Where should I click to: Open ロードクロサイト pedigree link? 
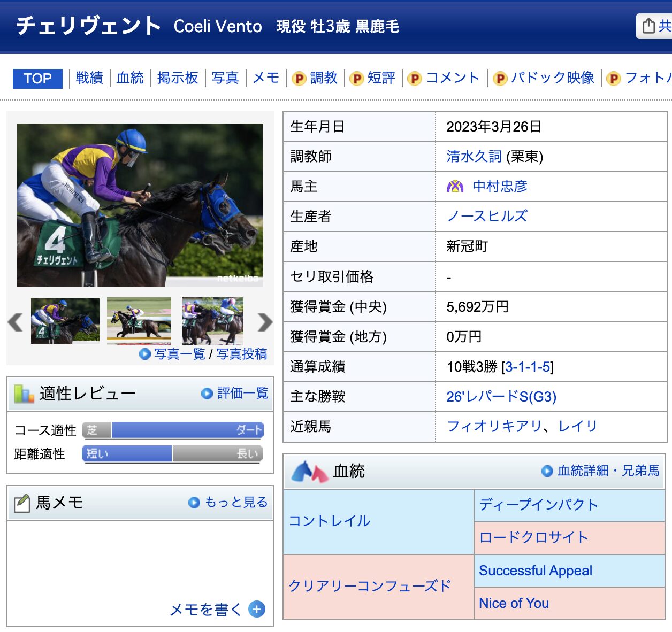534,537
